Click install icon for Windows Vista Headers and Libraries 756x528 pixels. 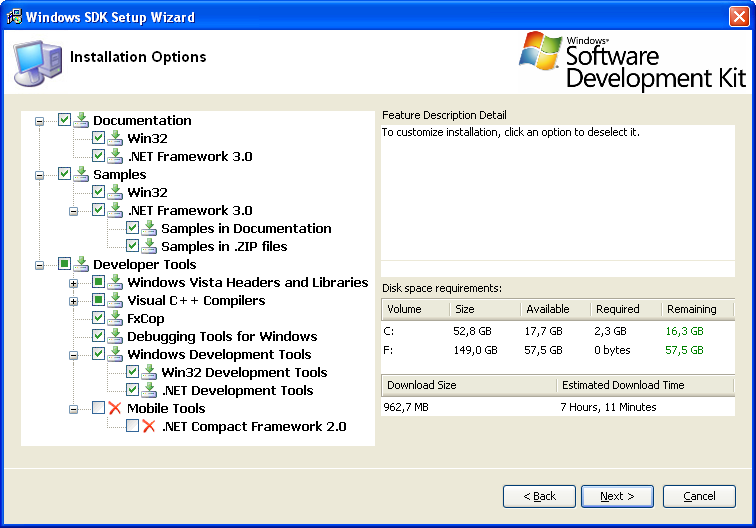click(115, 282)
